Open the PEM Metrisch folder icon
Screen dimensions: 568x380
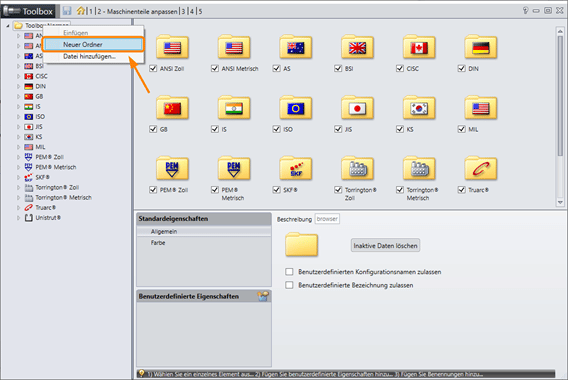click(x=234, y=168)
